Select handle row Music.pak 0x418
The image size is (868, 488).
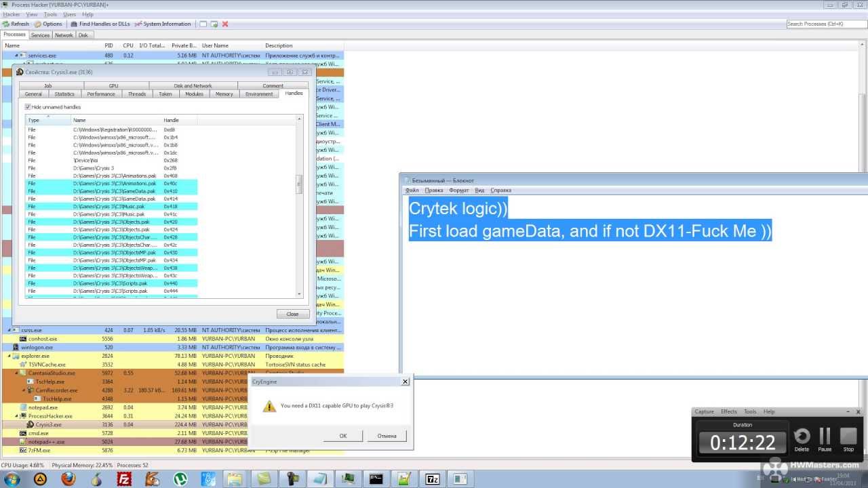point(111,206)
